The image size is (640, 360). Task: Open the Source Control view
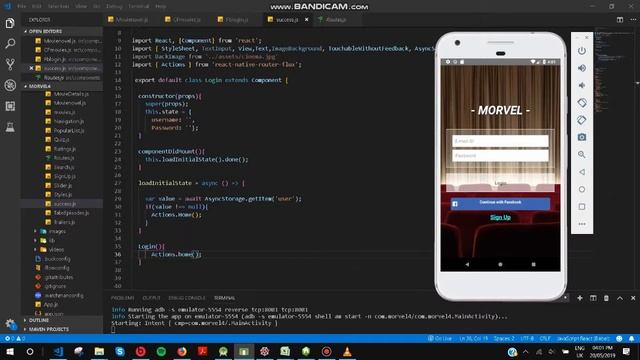[x=10, y=64]
